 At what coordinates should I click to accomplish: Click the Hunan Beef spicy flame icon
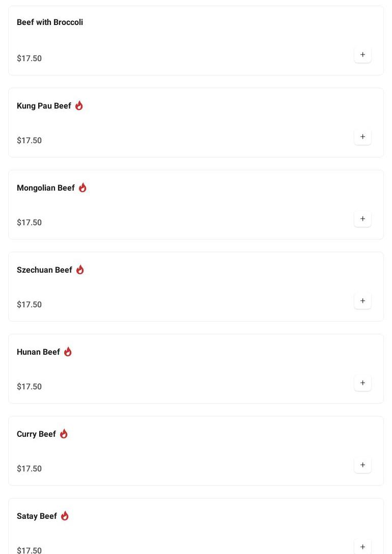68,352
